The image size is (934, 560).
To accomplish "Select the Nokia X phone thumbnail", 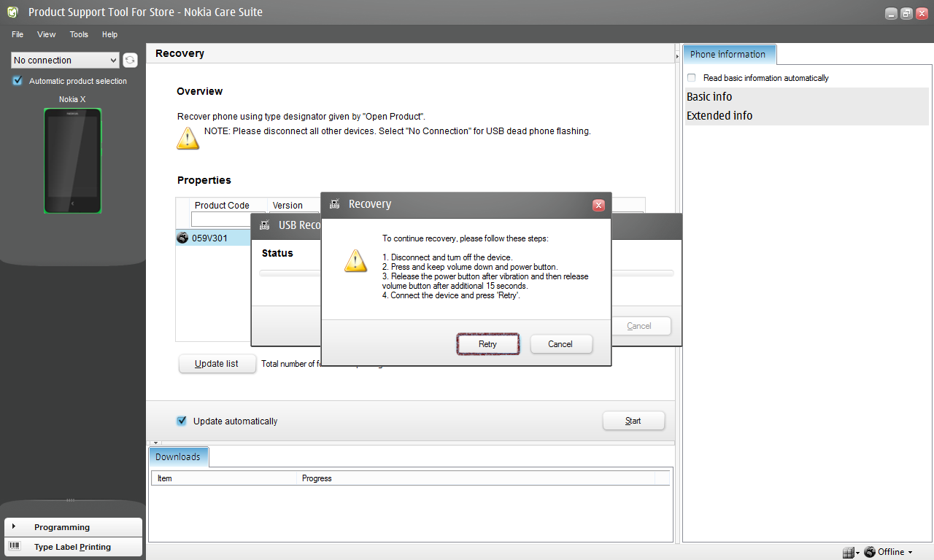I will point(72,161).
